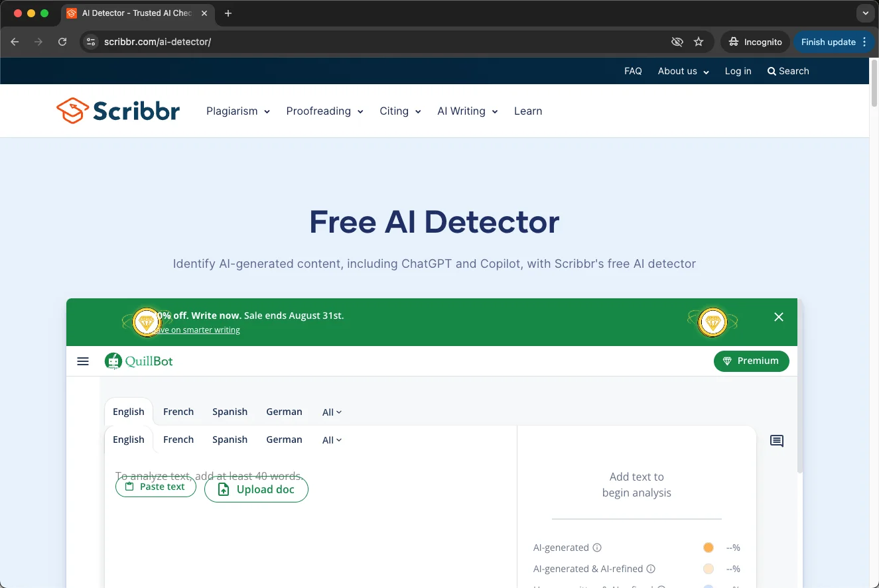The image size is (879, 588).
Task: Open the All languages dropdown in upper row
Action: pos(332,412)
